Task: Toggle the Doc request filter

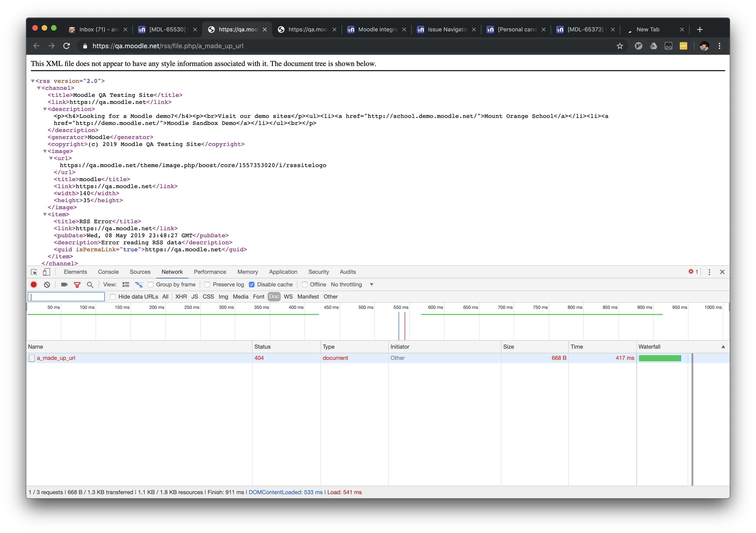Action: point(274,297)
